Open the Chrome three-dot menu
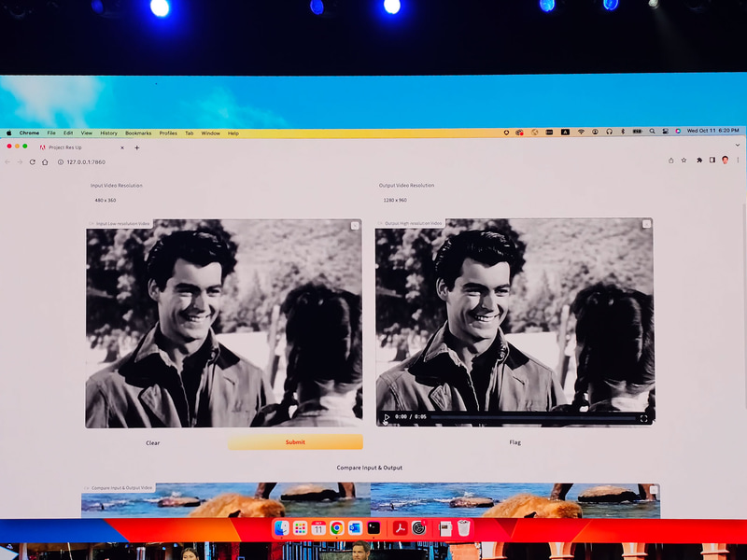The image size is (747, 560). pyautogui.click(x=738, y=160)
